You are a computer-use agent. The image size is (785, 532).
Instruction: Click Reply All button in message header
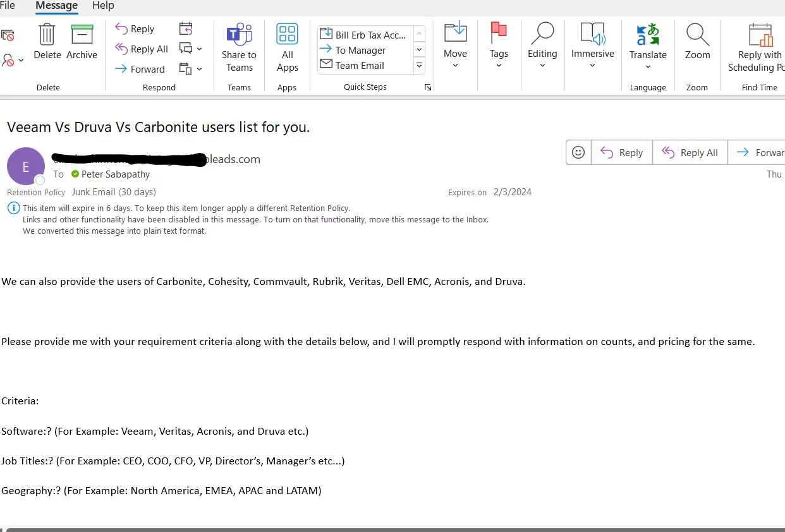690,152
